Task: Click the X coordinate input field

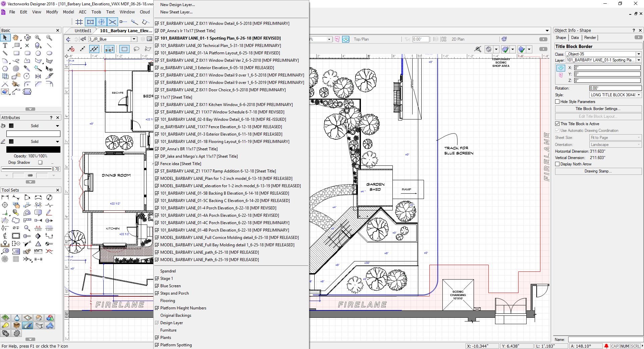Action: tap(607, 68)
